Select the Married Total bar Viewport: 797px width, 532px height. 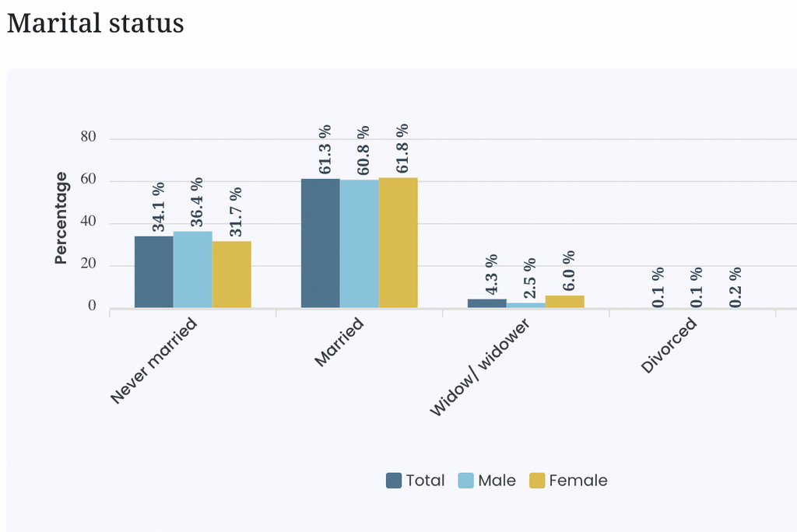[321, 243]
